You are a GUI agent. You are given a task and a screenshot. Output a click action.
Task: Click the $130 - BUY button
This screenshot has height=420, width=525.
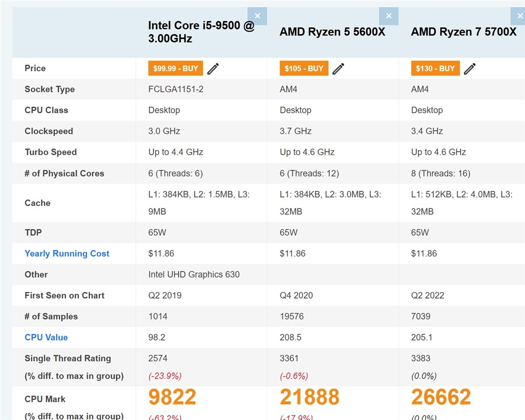(435, 69)
